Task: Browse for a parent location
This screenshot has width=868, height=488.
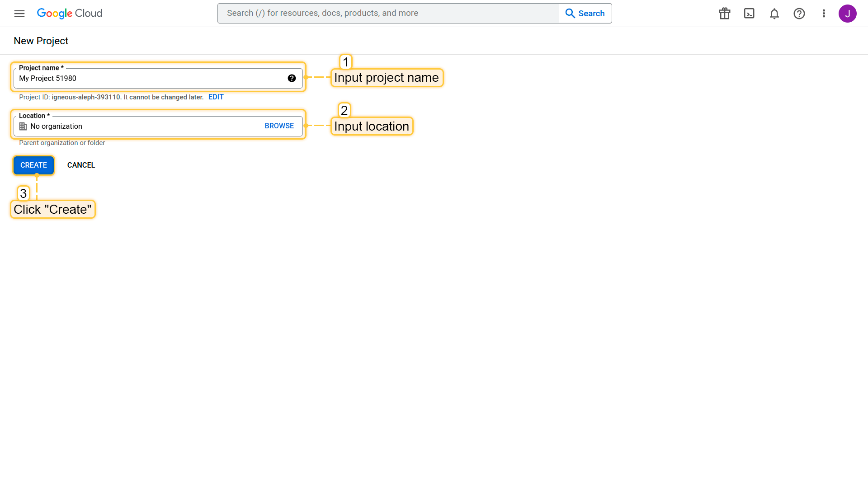Action: point(279,126)
